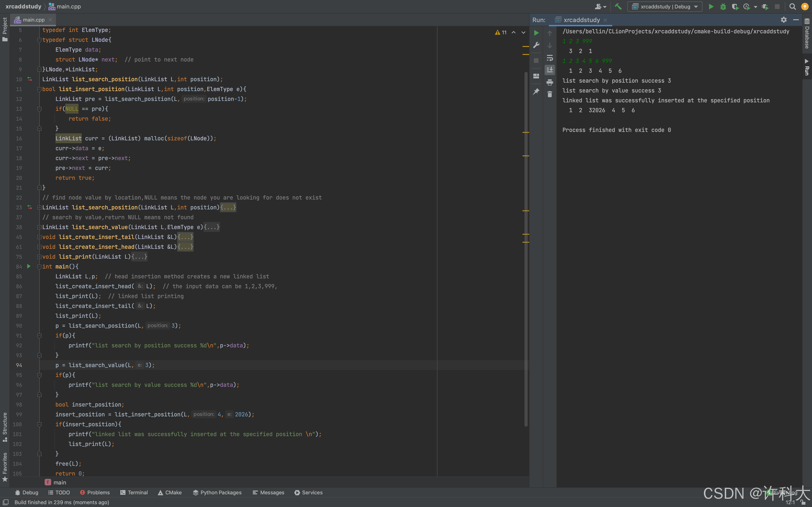
Task: Click the warnings count indicator 11
Action: coord(501,33)
